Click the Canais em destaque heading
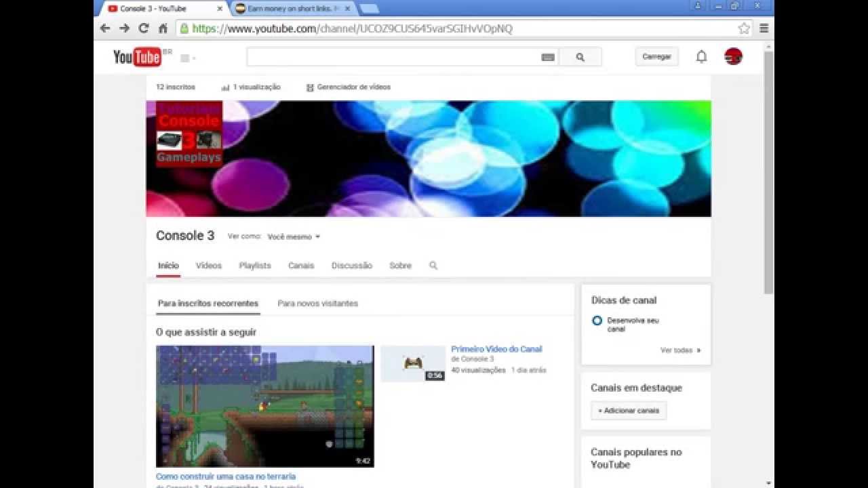 click(637, 388)
